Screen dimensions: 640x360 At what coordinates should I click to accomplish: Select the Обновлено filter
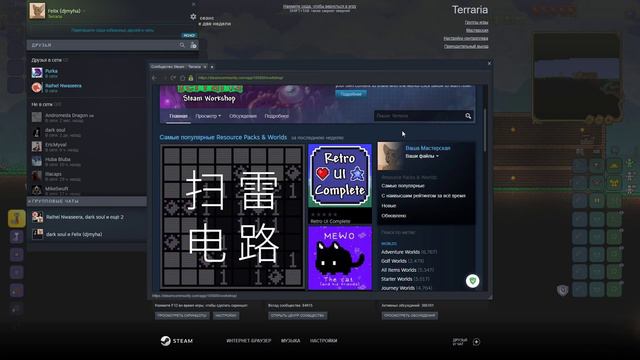pos(393,216)
